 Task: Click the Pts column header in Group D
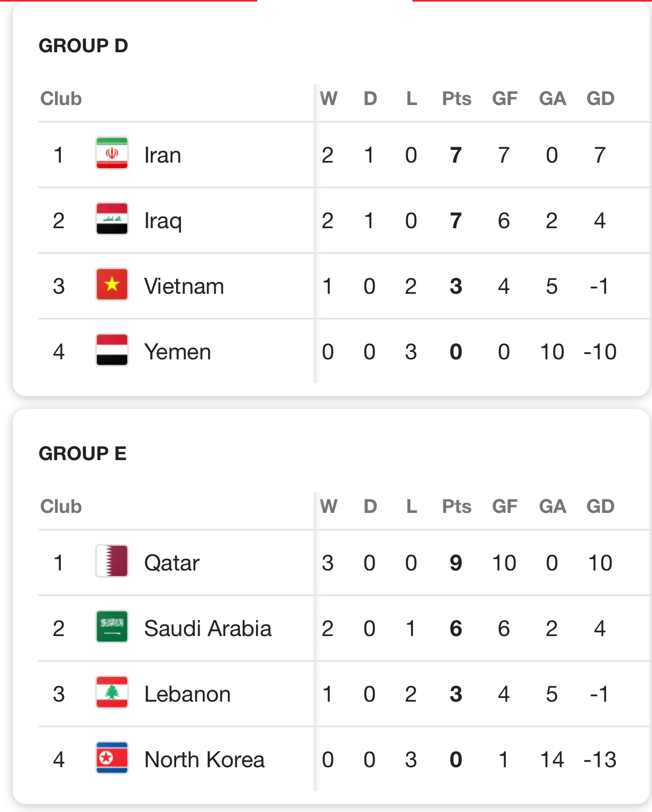457,99
